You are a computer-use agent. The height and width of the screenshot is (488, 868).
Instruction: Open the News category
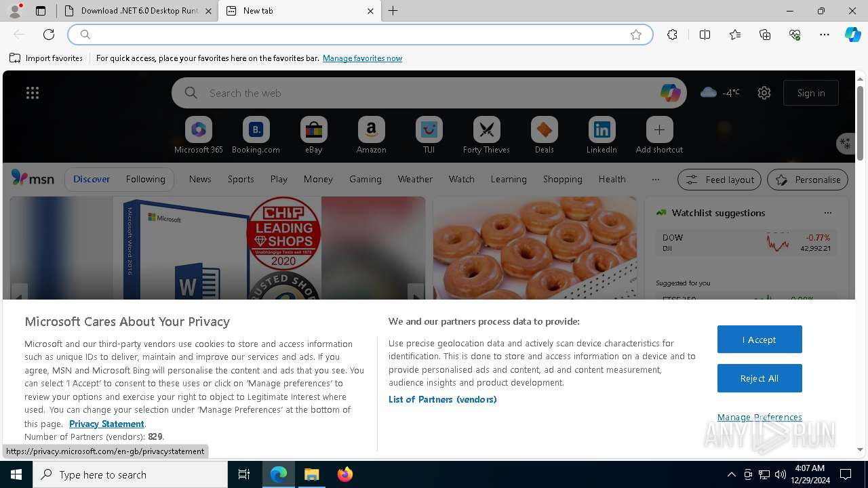click(x=200, y=179)
